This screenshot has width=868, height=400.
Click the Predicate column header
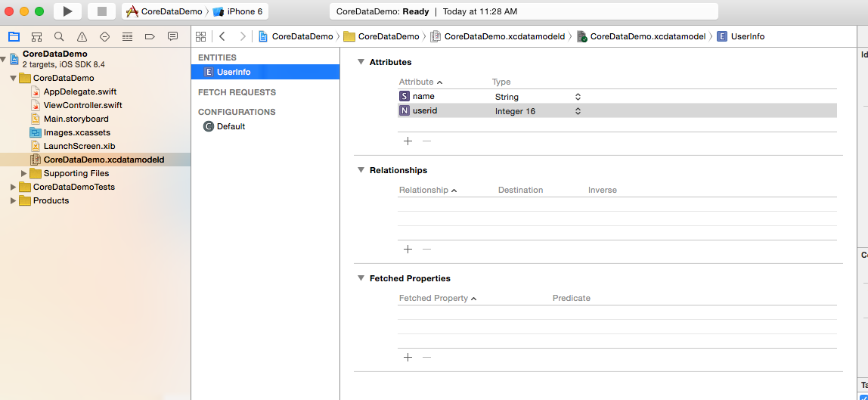[x=572, y=298]
